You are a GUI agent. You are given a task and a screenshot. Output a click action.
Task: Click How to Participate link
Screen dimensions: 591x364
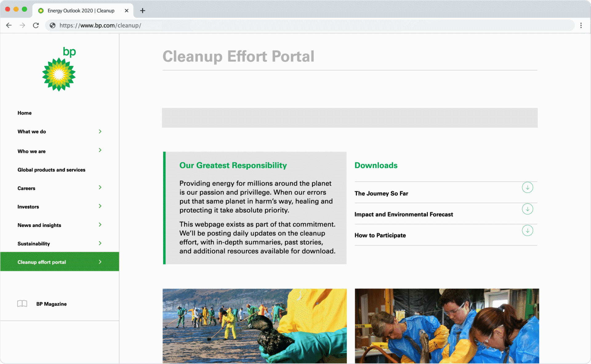tap(380, 235)
